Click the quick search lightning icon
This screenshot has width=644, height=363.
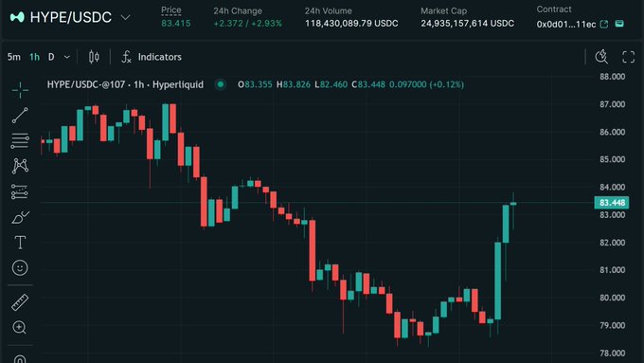tap(601, 57)
